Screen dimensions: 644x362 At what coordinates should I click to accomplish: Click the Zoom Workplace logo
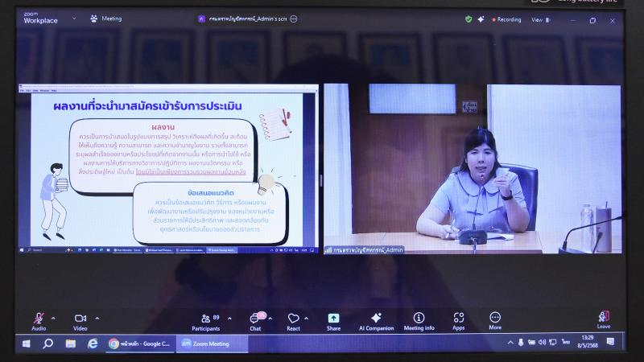click(x=40, y=18)
